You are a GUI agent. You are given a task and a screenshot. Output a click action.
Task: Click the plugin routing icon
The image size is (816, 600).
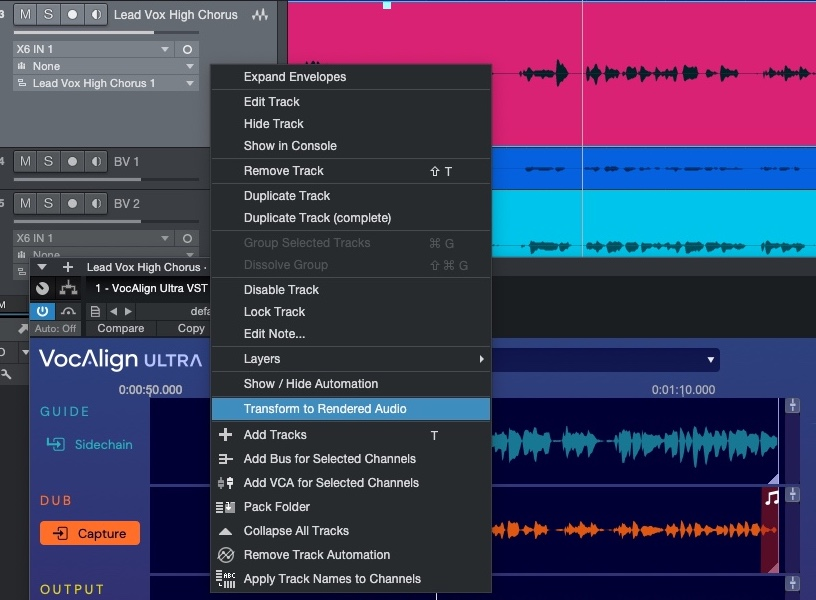coord(68,288)
